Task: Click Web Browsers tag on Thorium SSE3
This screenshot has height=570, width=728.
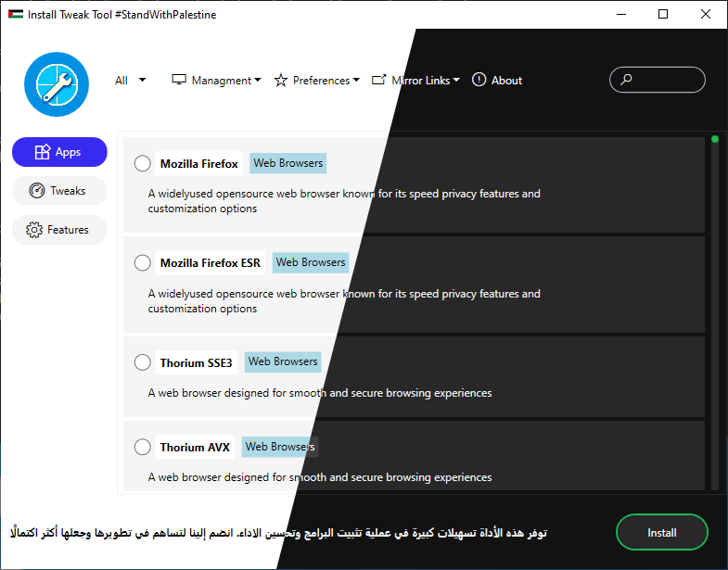Action: (283, 361)
